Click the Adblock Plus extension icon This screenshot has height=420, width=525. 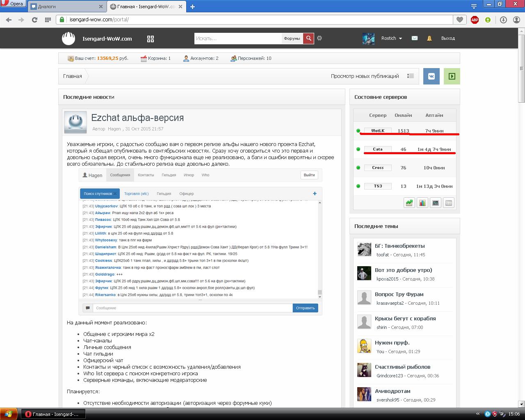pyautogui.click(x=475, y=20)
